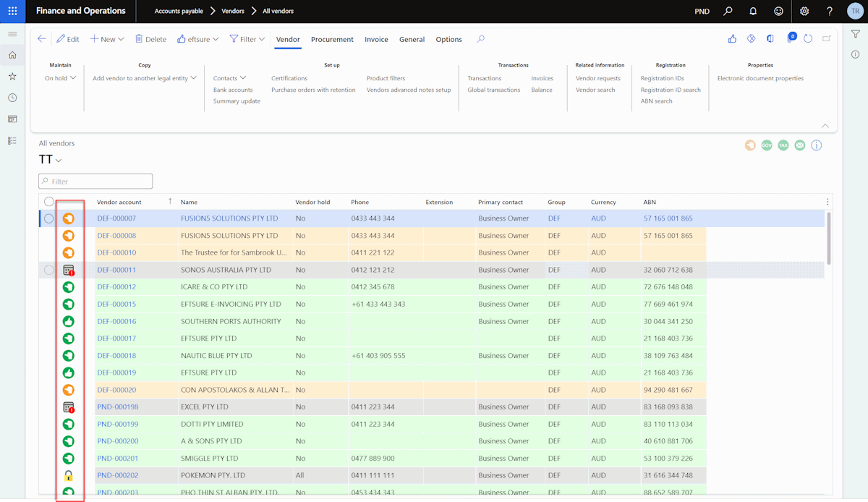Expand the Contacts dropdown under Set up
Image resolution: width=868 pixels, height=502 pixels.
point(229,78)
